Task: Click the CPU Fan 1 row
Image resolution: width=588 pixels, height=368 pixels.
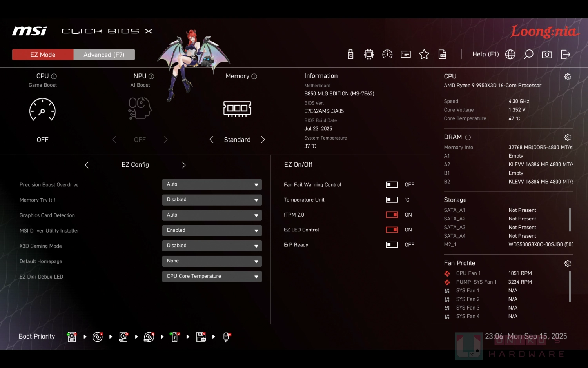Action: pyautogui.click(x=488, y=273)
